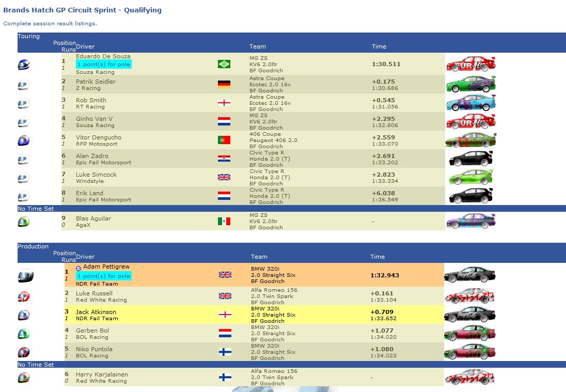
Task: Click Harry Karjalainen's helmet icon
Action: pos(23,378)
